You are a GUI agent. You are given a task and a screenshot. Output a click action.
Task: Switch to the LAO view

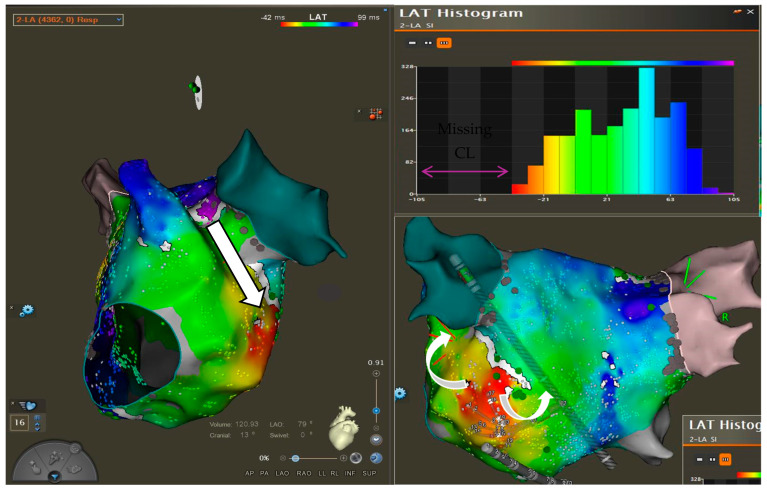pyautogui.click(x=282, y=473)
